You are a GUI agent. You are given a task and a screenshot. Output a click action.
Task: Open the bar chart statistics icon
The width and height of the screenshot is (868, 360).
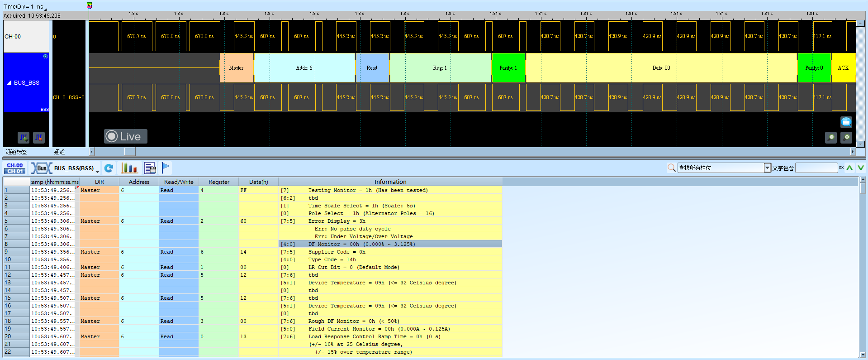pyautogui.click(x=129, y=168)
